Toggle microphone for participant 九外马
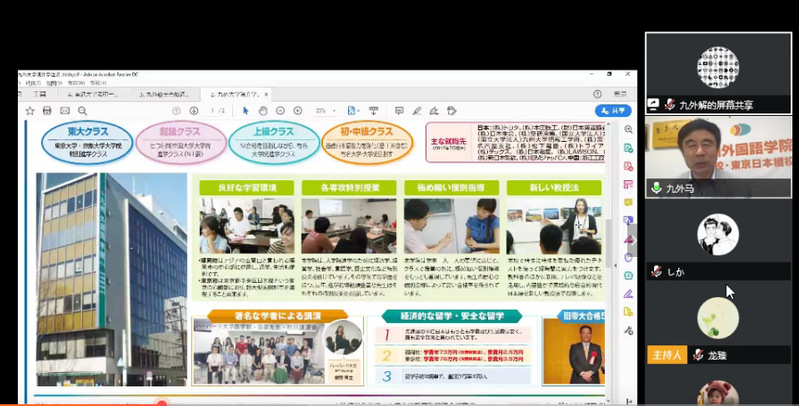The image size is (799, 406). [x=656, y=187]
